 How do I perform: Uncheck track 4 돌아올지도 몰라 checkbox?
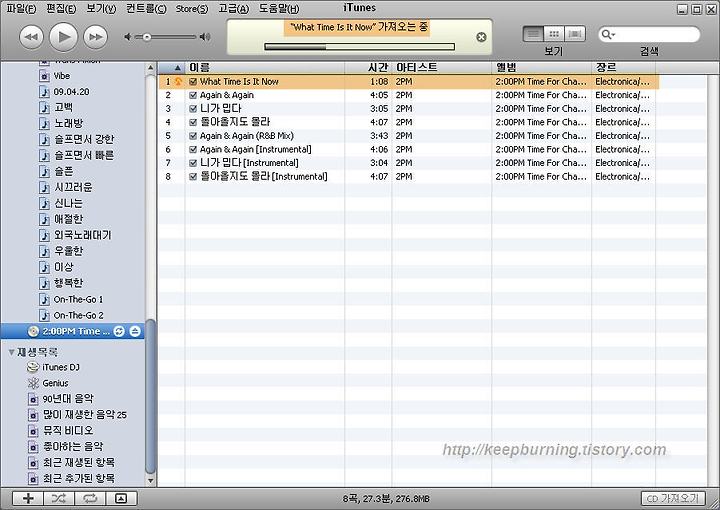[193, 123]
